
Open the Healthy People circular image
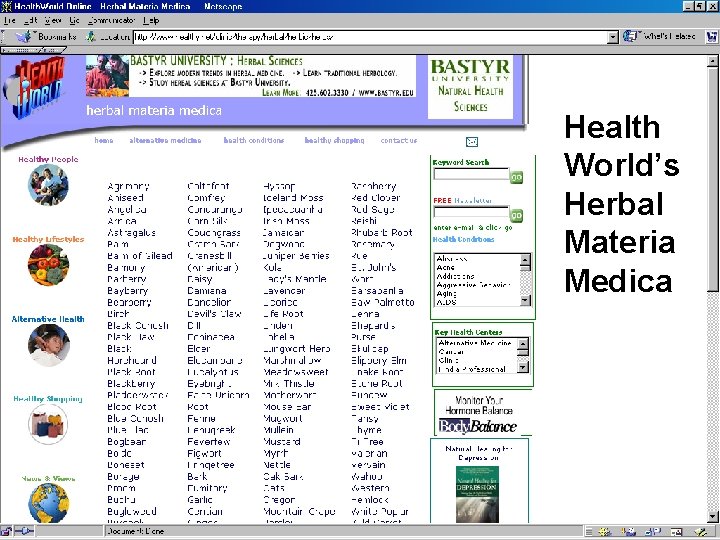tap(48, 185)
